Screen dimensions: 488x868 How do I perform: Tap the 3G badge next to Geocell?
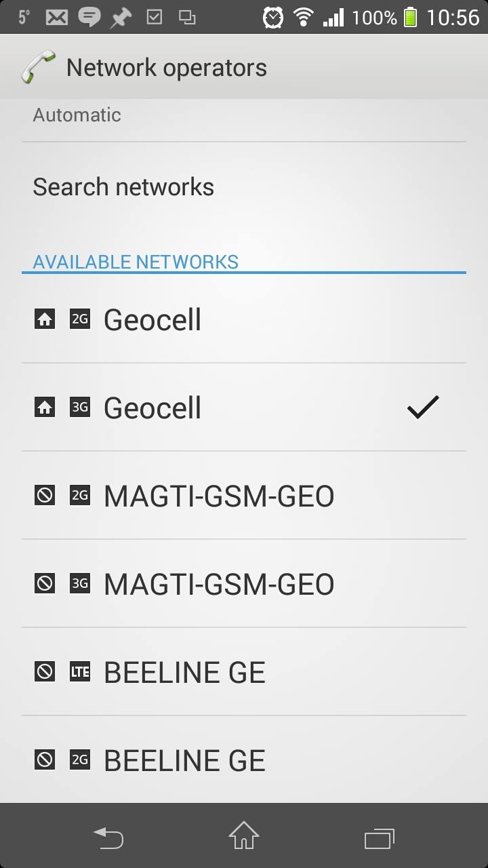tap(80, 408)
